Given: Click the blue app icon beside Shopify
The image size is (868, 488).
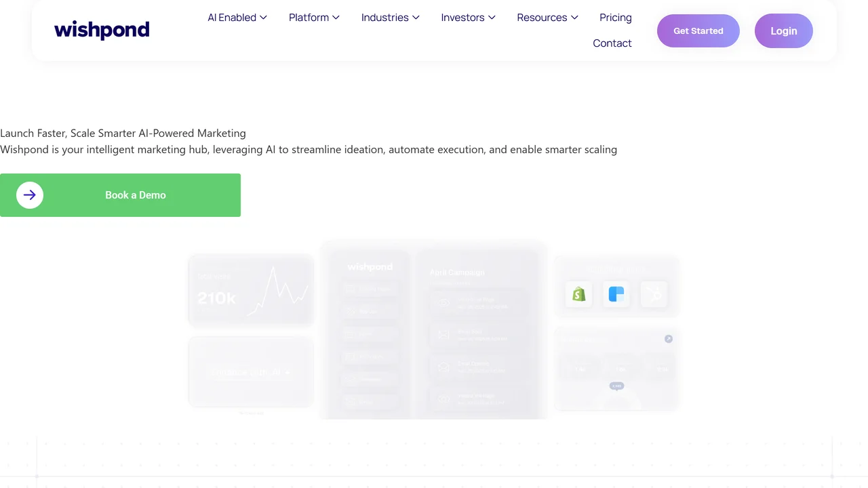Looking at the screenshot, I should (x=616, y=294).
